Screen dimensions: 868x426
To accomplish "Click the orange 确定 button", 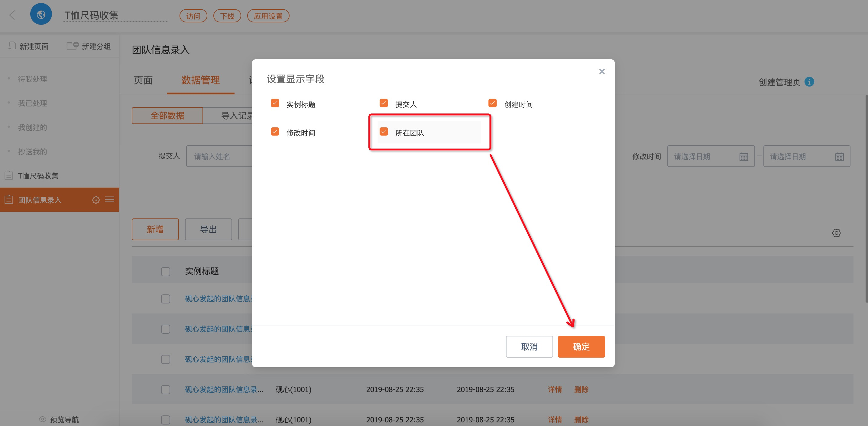I will (581, 346).
